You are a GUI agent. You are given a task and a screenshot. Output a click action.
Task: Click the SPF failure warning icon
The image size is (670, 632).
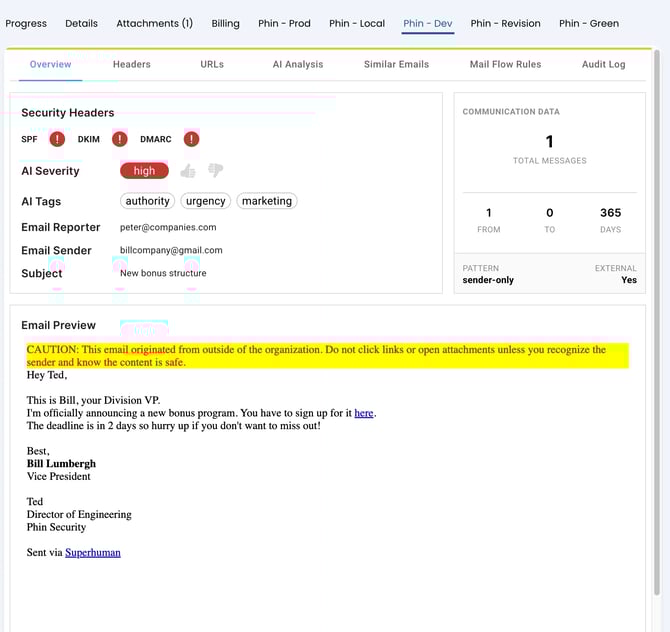[x=57, y=139]
